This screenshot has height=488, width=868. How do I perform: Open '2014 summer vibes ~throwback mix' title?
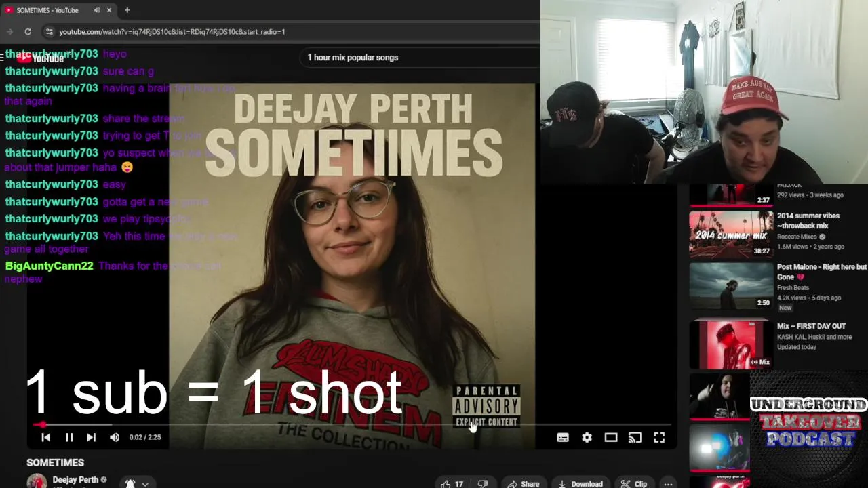(808, 220)
